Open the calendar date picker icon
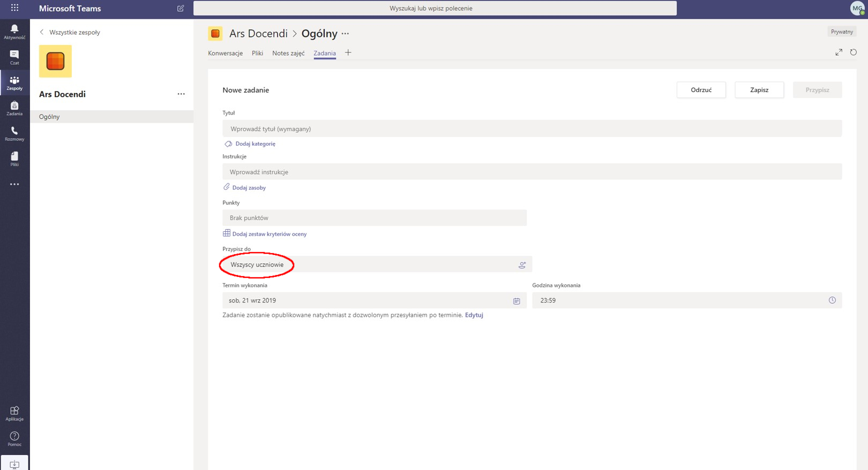The width and height of the screenshot is (868, 470). pos(517,301)
